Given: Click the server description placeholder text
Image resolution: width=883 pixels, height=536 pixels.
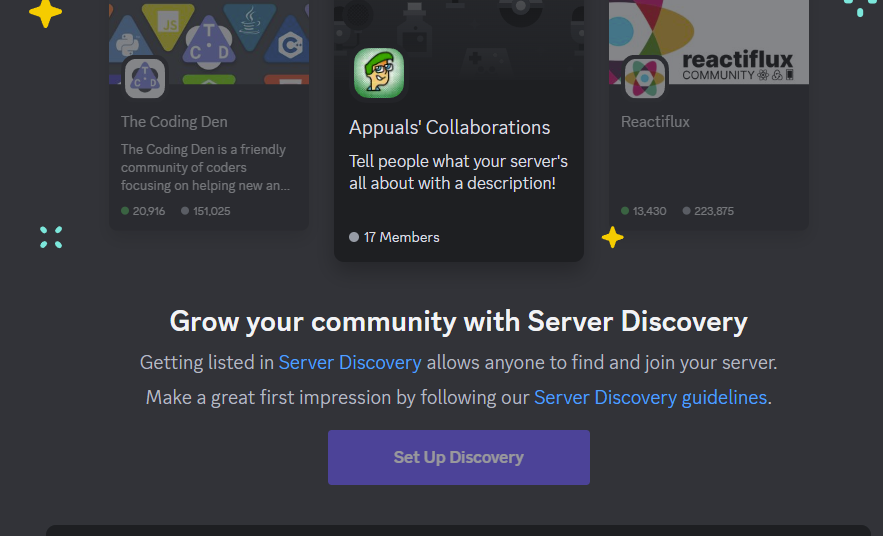Looking at the screenshot, I should pos(458,172).
